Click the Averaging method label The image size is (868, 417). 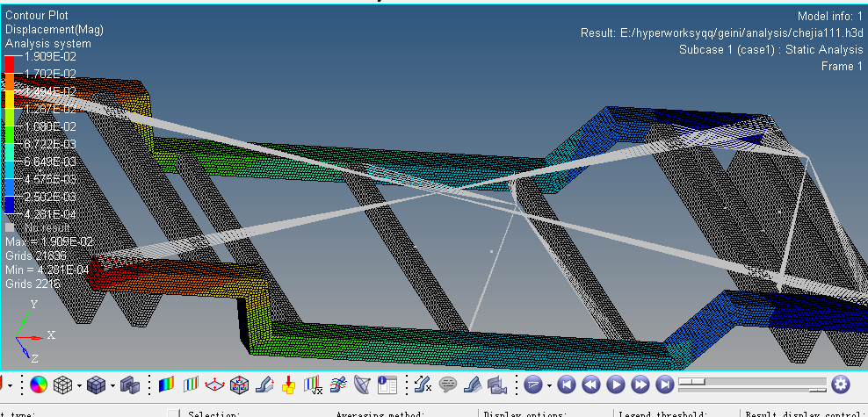point(380,413)
